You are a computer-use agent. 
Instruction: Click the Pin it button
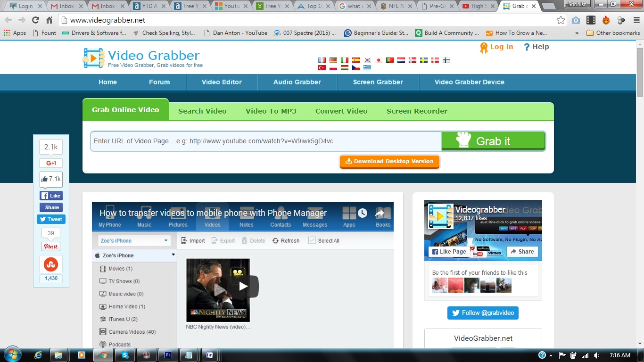51,247
